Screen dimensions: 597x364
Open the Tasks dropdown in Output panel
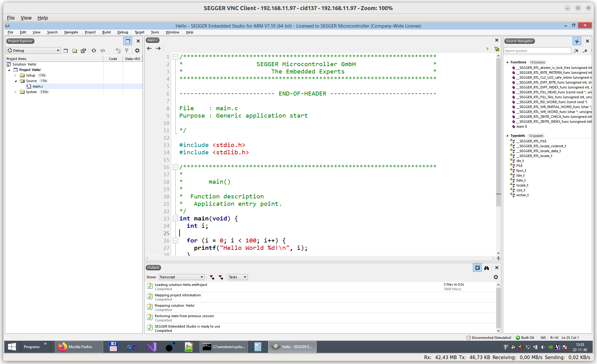[238, 277]
